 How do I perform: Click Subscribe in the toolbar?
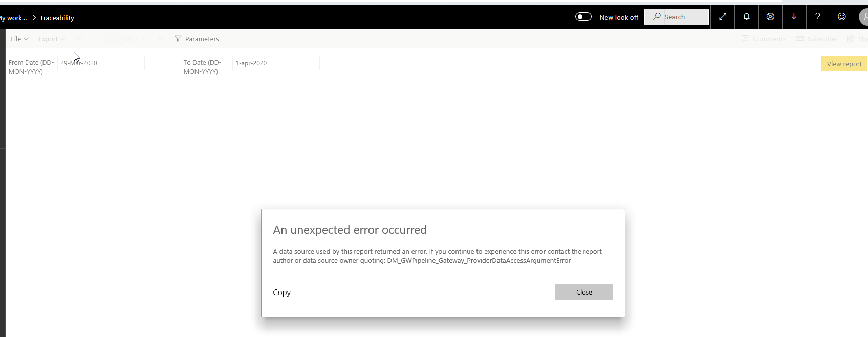click(x=816, y=39)
